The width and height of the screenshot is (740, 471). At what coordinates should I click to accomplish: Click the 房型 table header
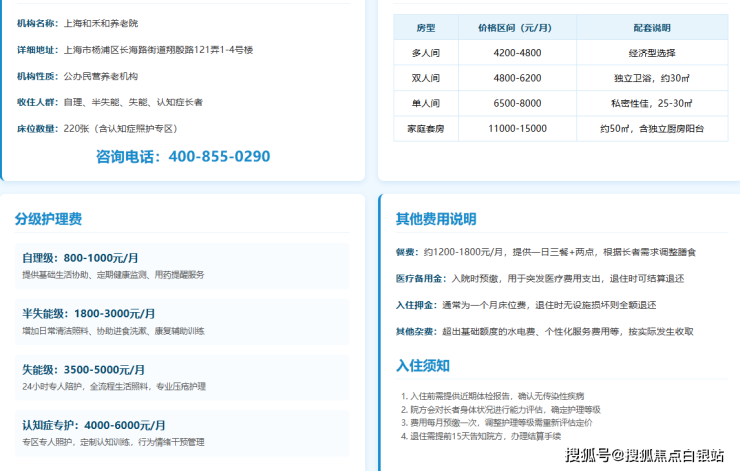click(x=426, y=27)
